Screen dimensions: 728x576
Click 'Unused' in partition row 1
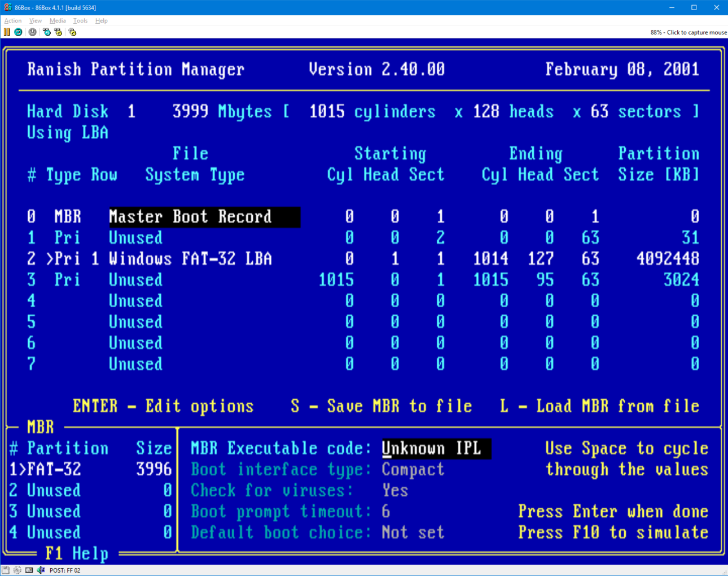pos(135,238)
